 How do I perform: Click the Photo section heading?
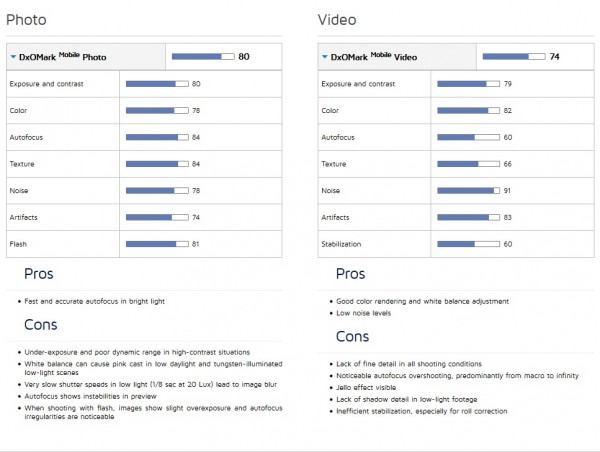click(x=26, y=20)
